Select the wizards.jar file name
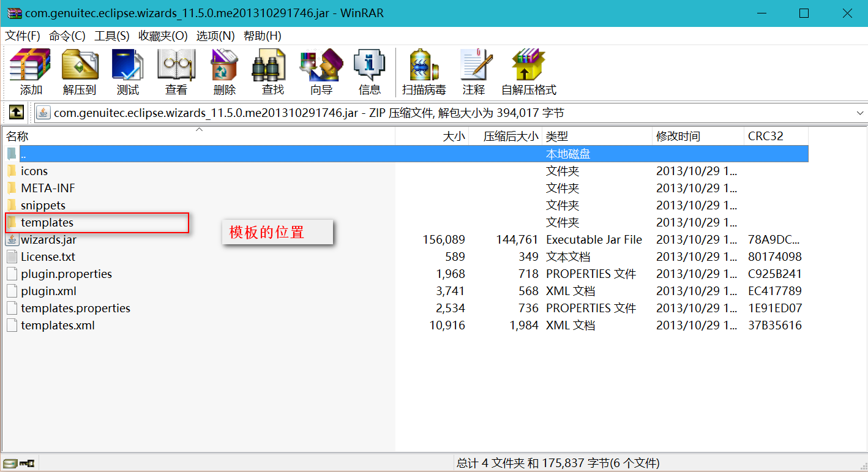 48,239
